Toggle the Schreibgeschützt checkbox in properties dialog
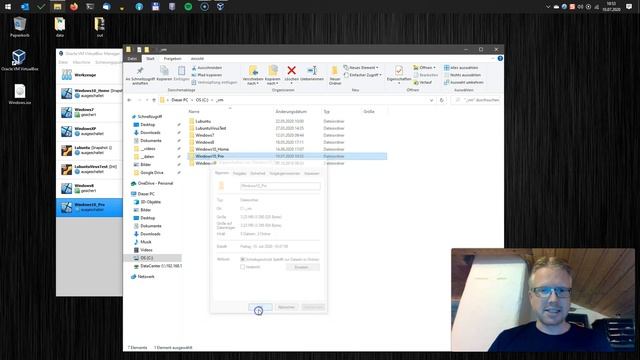Screen dimensions: 640x360 click(242, 259)
